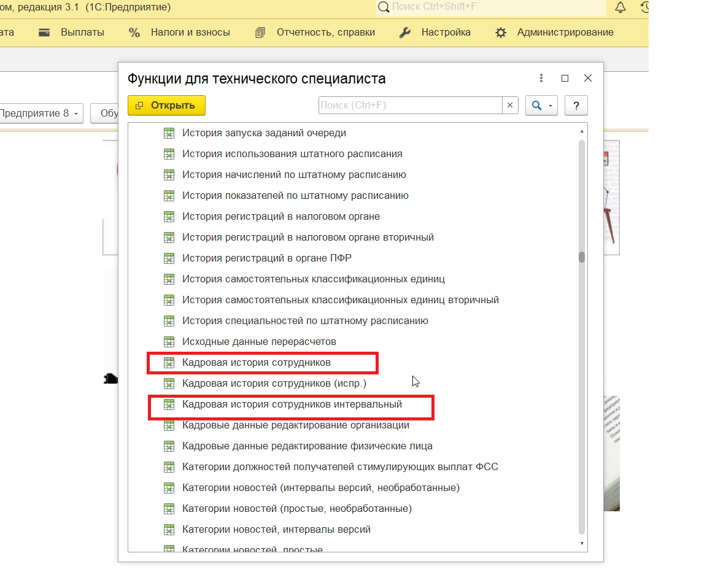Select Кадровая история сотрудников (испр.)

[x=274, y=383]
